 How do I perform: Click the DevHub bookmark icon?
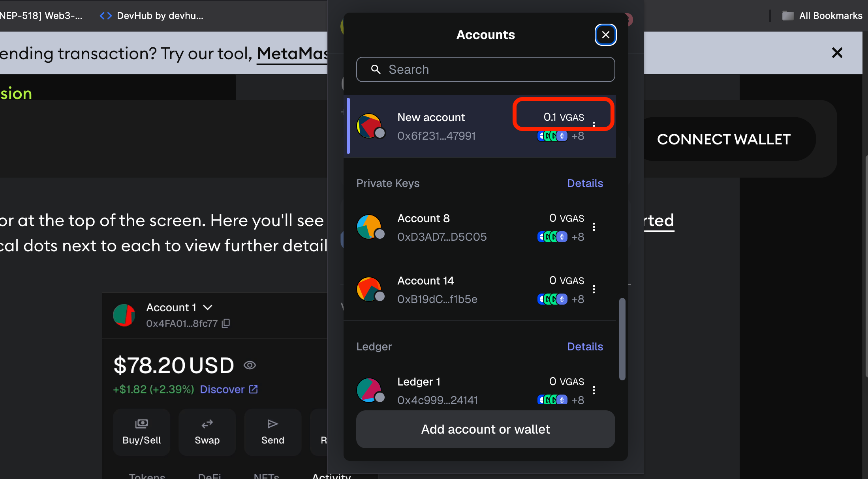pos(105,15)
